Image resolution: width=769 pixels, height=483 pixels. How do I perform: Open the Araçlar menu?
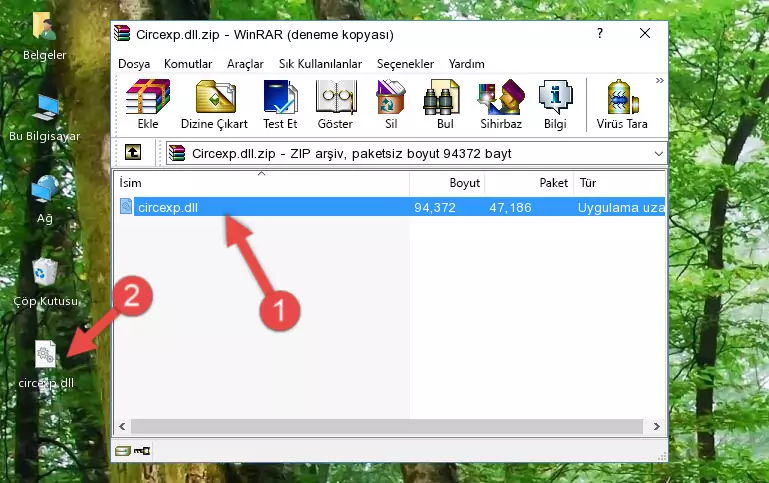pyautogui.click(x=245, y=64)
